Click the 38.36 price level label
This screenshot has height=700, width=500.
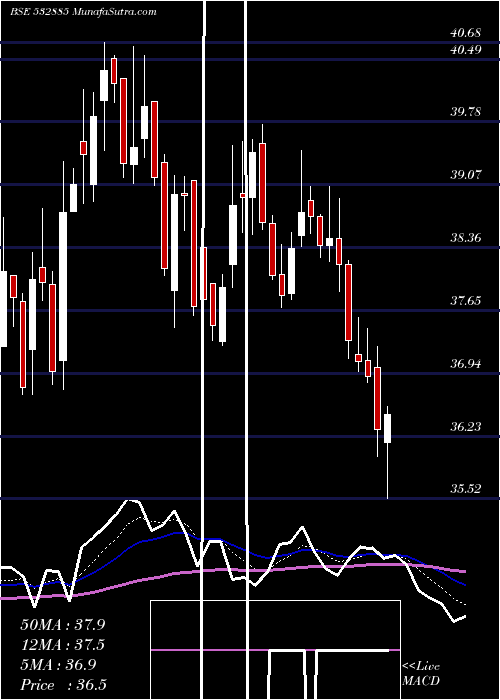click(466, 238)
